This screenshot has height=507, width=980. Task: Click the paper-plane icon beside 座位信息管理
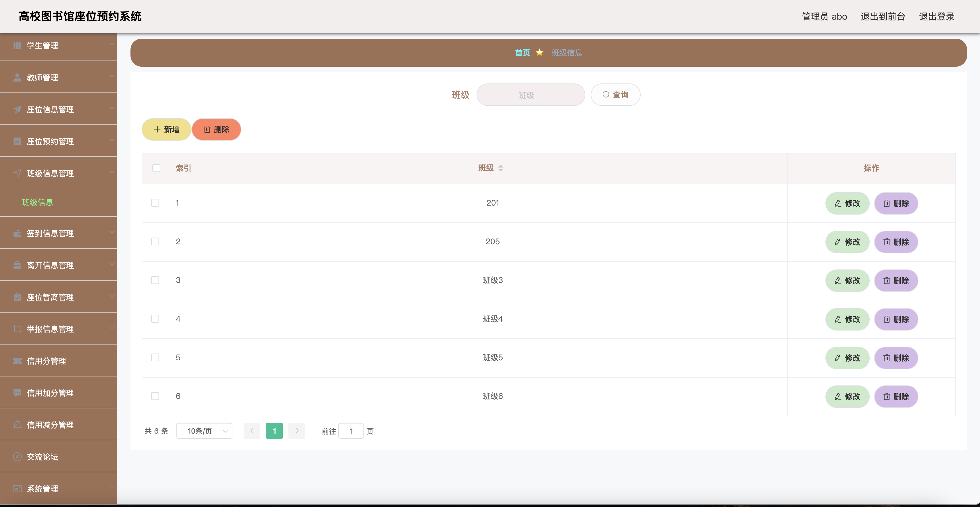[x=17, y=110]
